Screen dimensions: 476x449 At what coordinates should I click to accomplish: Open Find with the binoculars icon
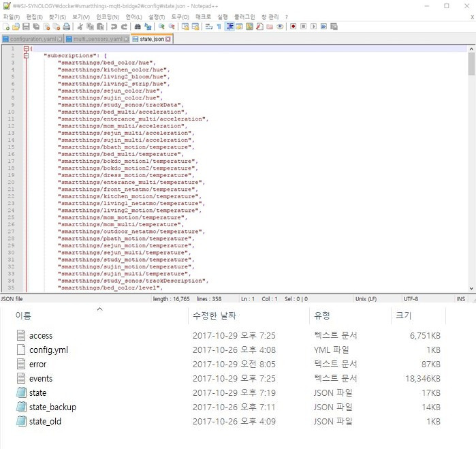tap(138, 27)
